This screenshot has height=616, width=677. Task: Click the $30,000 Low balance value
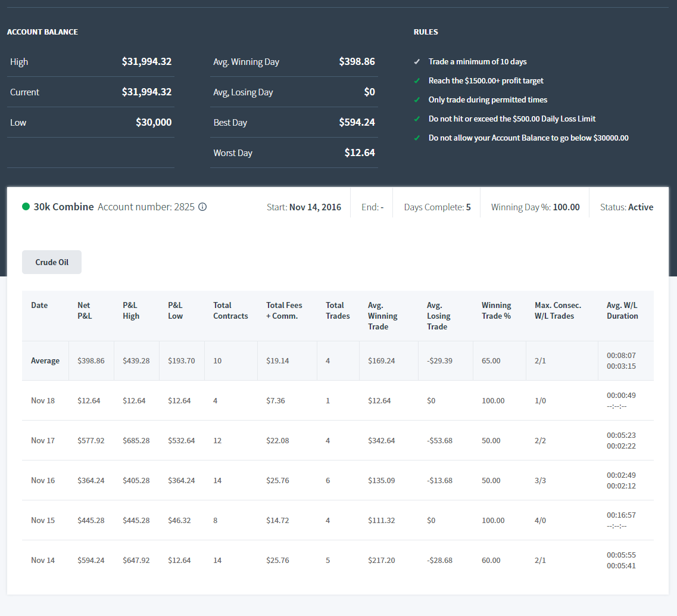[154, 123]
